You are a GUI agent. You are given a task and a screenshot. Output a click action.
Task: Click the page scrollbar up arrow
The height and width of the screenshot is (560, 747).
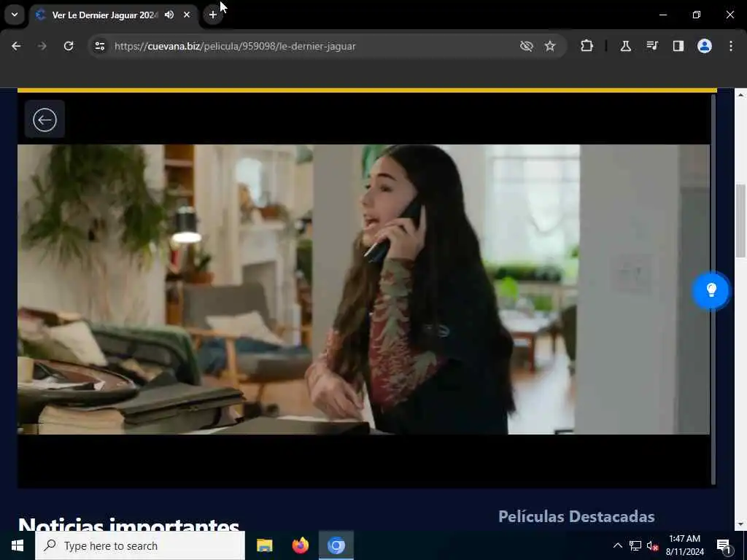click(741, 96)
